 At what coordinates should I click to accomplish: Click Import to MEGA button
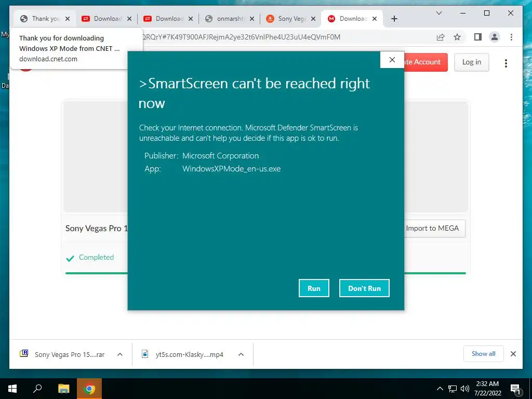click(x=434, y=229)
